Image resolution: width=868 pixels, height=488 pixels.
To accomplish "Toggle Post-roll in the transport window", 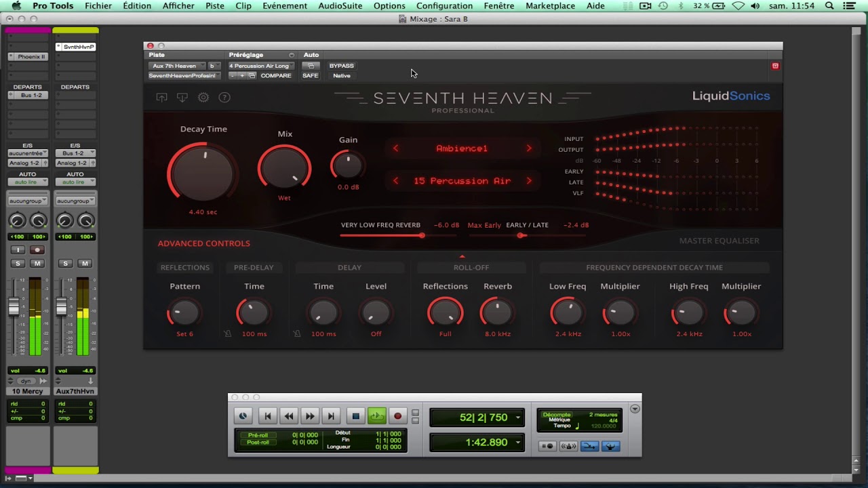I will click(258, 443).
